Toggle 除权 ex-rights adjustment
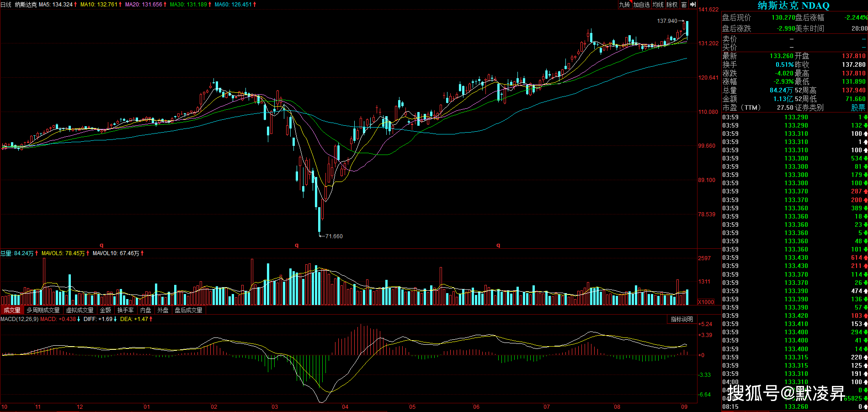Image resolution: width=868 pixels, height=412 pixels. (672, 5)
